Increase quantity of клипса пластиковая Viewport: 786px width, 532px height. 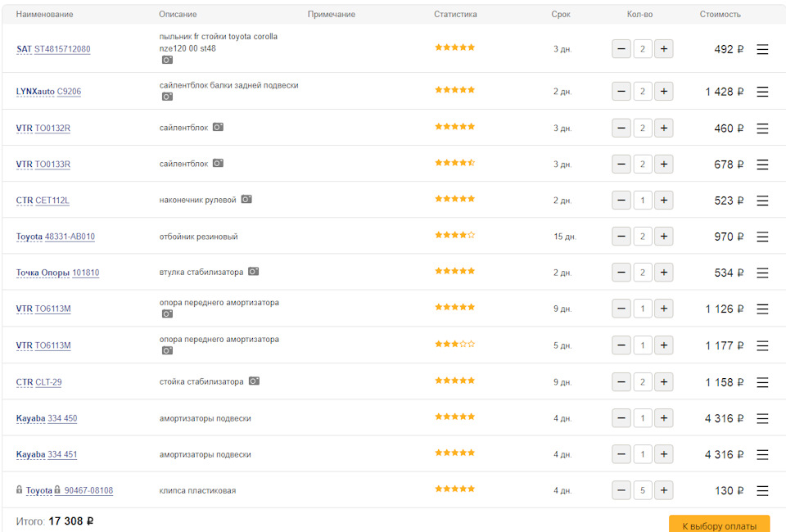[x=664, y=491]
